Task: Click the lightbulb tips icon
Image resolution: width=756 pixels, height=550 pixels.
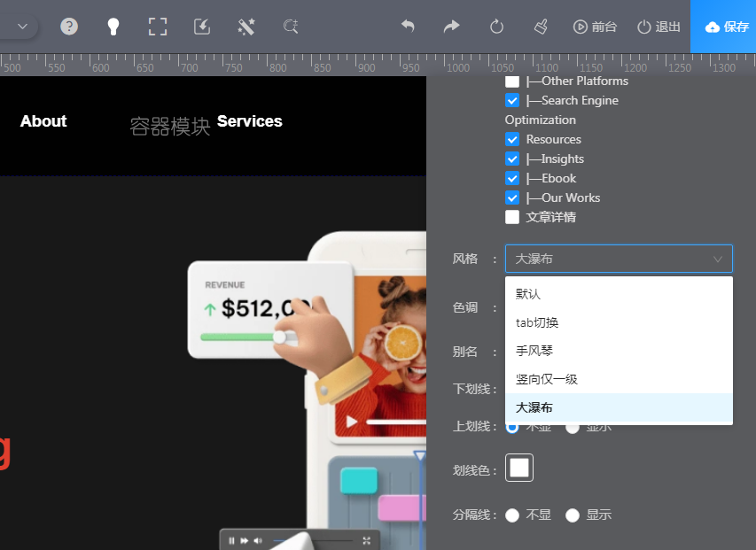Action: (x=113, y=27)
